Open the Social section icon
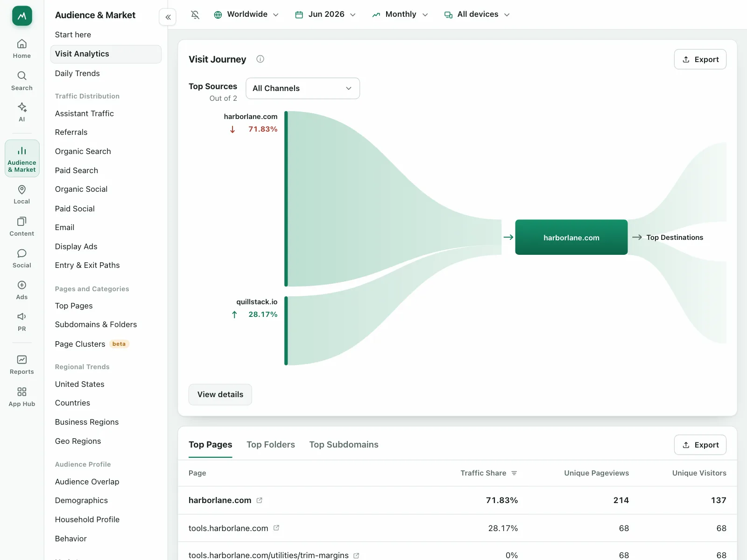This screenshot has width=747, height=560. (22, 258)
